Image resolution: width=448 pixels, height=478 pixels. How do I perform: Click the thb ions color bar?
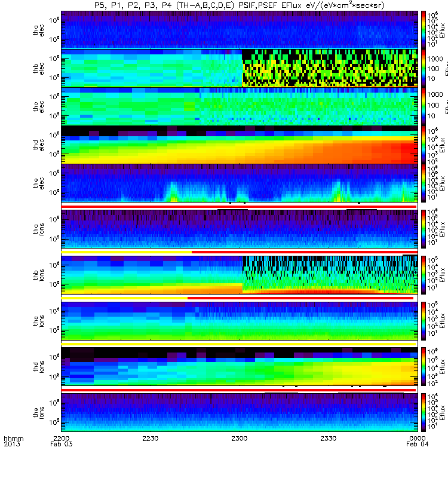pyautogui.click(x=424, y=275)
